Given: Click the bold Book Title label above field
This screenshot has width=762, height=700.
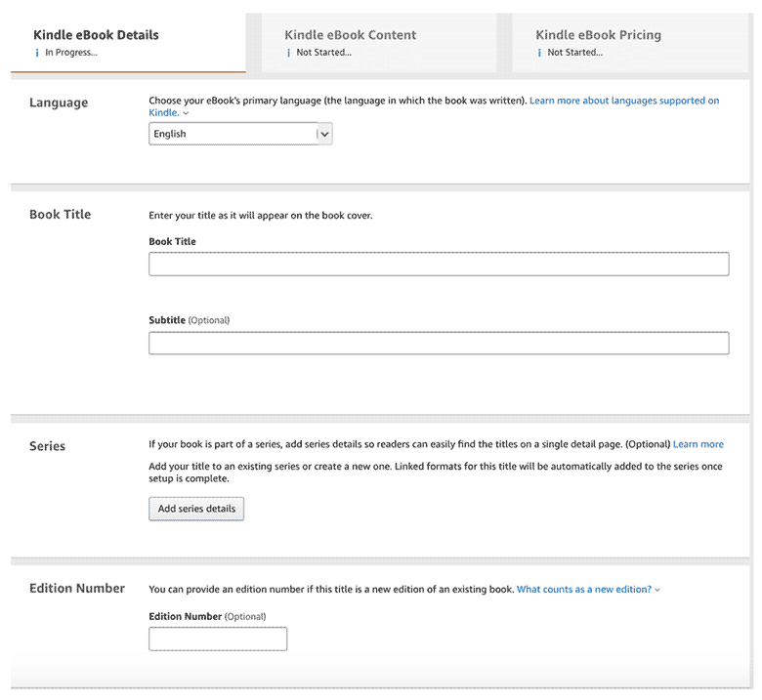Looking at the screenshot, I should (172, 241).
